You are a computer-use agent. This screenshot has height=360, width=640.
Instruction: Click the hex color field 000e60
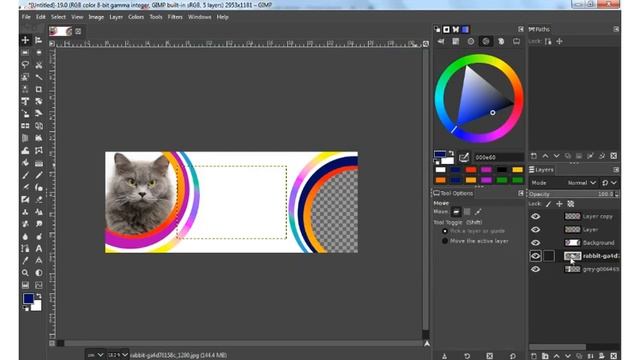(x=498, y=157)
